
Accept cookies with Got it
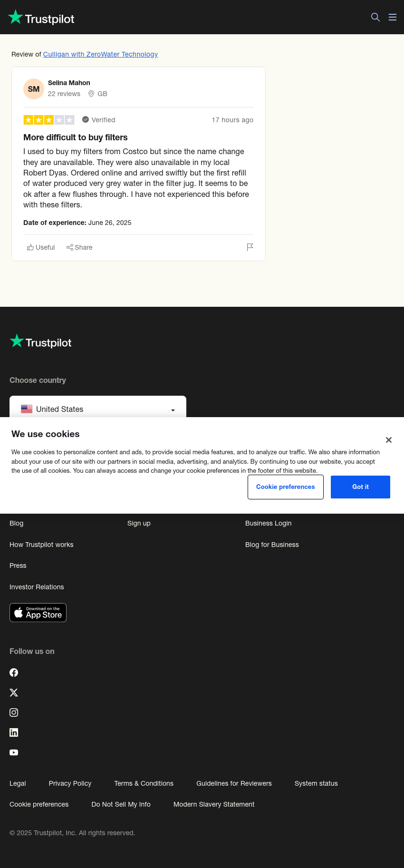[360, 487]
